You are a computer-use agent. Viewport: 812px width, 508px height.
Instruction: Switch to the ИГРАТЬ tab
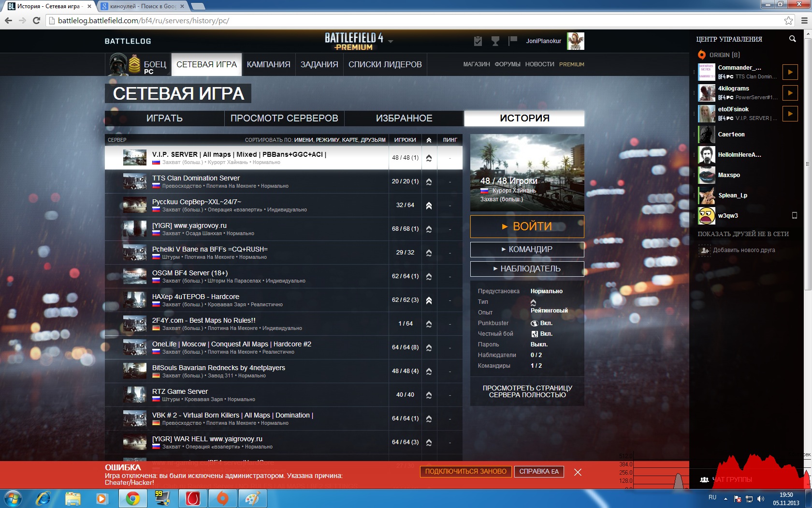click(164, 118)
